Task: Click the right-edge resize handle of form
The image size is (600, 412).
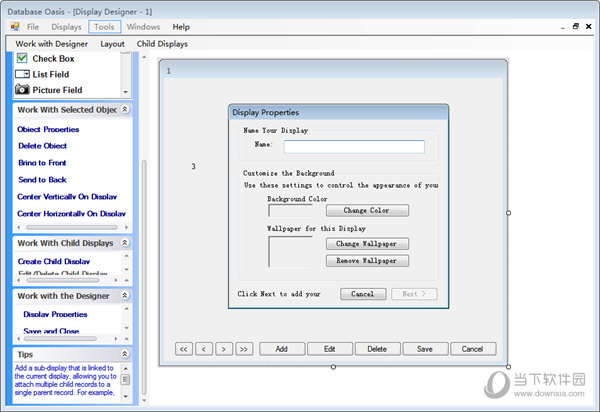Action: click(x=508, y=213)
